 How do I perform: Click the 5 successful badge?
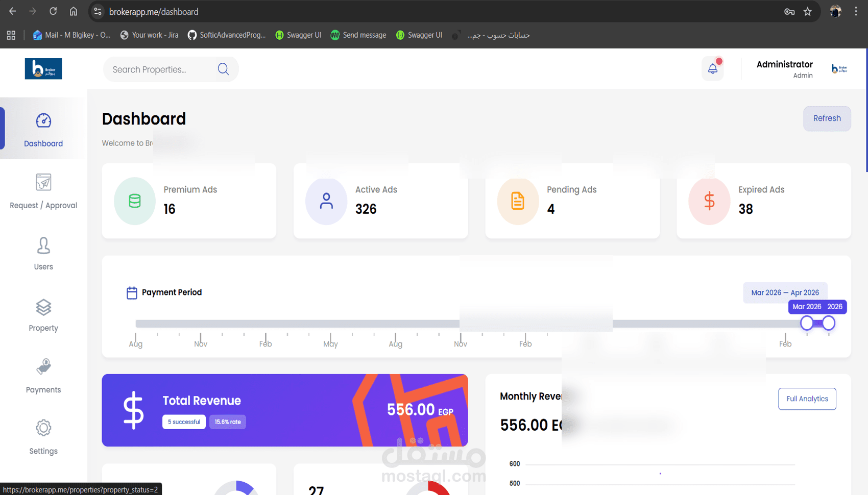click(184, 422)
